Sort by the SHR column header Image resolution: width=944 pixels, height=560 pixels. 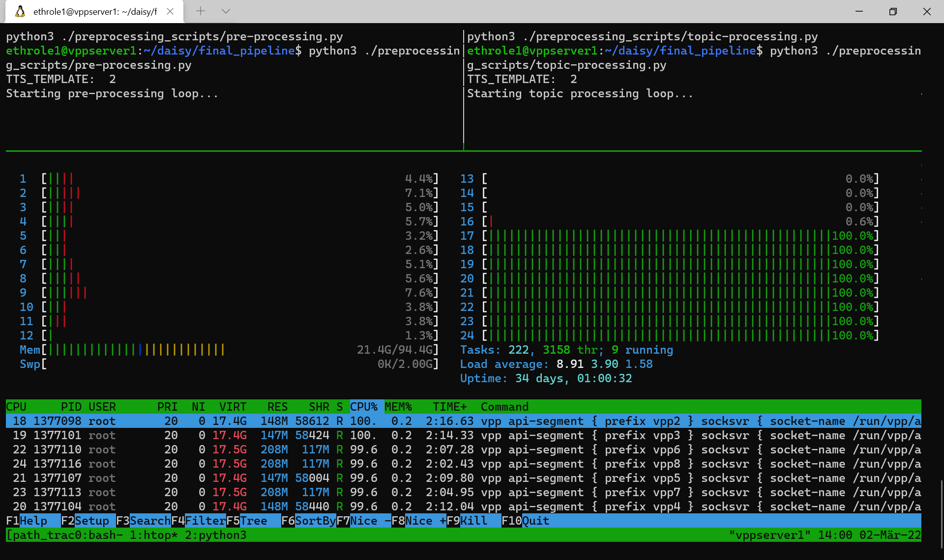coord(319,407)
